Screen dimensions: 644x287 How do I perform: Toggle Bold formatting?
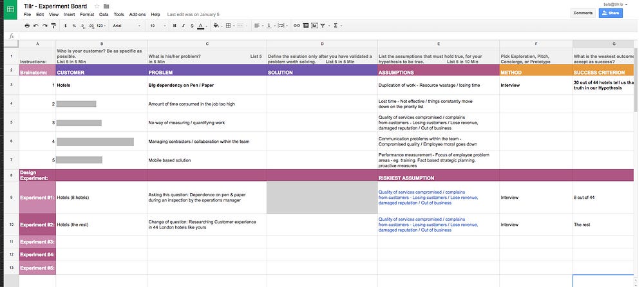[175, 26]
